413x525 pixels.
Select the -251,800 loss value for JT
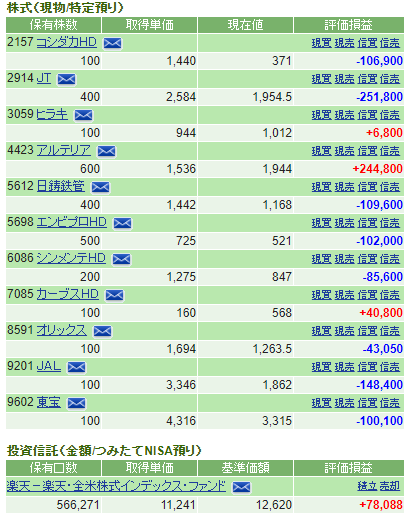click(x=380, y=97)
